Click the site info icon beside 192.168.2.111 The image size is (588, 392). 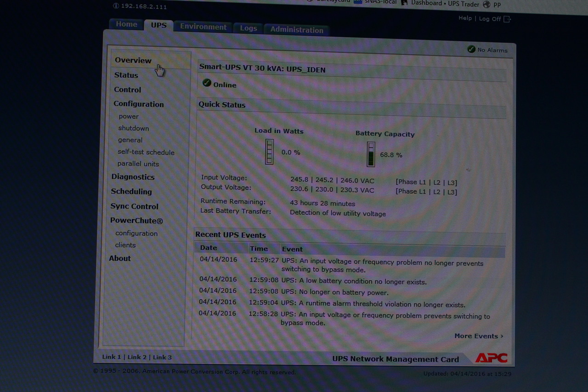pyautogui.click(x=116, y=6)
